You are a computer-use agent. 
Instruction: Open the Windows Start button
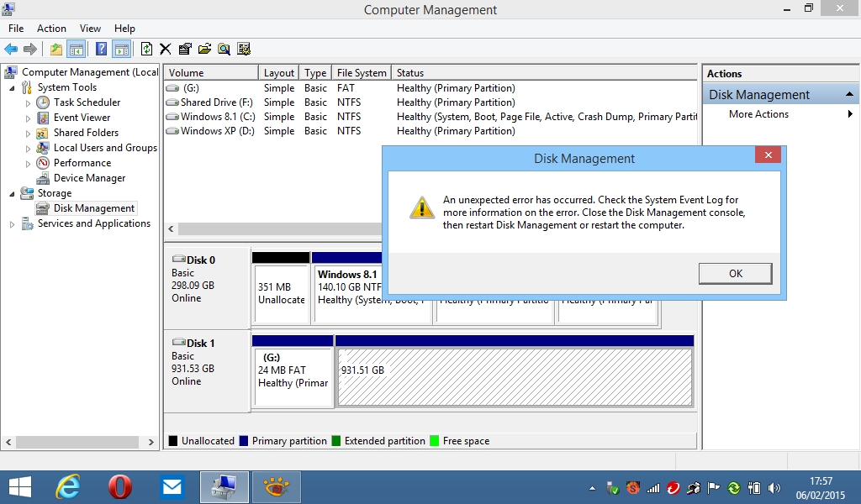pos(20,487)
